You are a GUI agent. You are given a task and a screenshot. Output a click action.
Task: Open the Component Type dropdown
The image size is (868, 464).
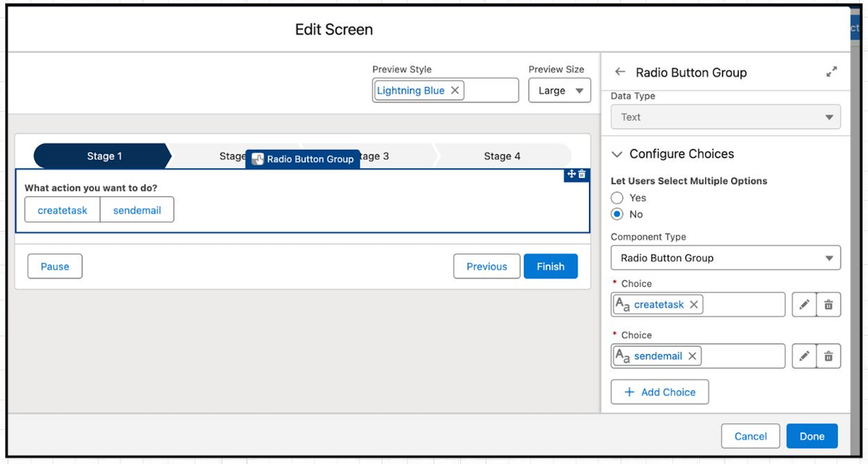click(x=725, y=258)
